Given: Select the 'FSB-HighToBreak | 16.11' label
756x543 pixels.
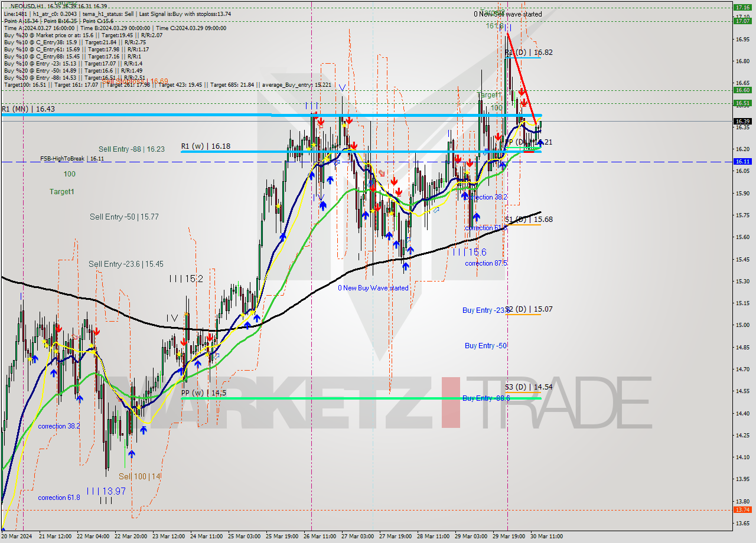Looking at the screenshot, I should coord(72,159).
